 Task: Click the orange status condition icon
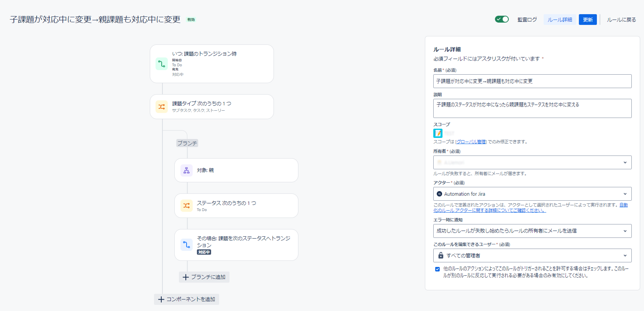[x=186, y=205]
